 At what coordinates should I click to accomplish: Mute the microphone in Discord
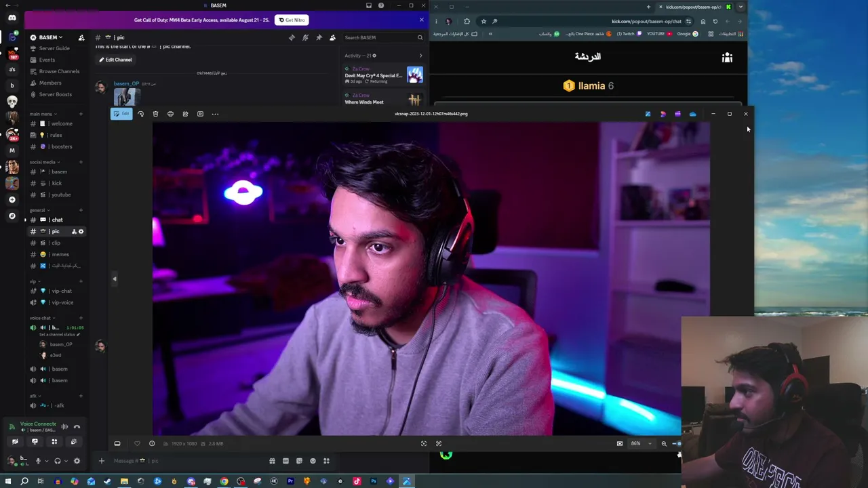pyautogui.click(x=38, y=461)
